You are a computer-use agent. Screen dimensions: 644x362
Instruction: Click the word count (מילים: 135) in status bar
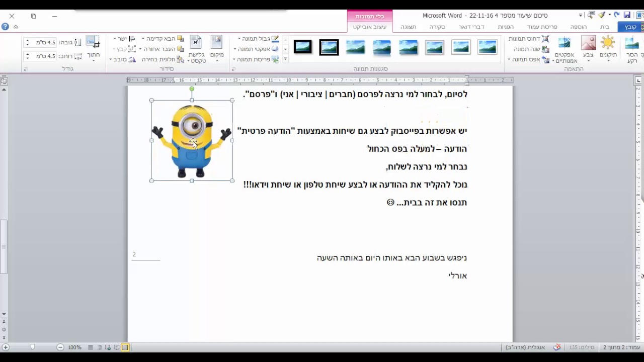(x=582, y=347)
